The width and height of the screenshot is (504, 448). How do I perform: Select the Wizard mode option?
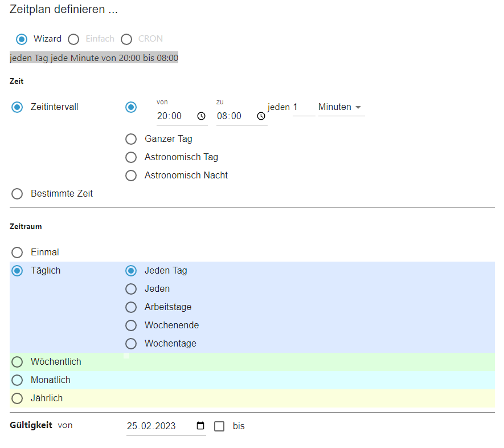click(x=22, y=39)
